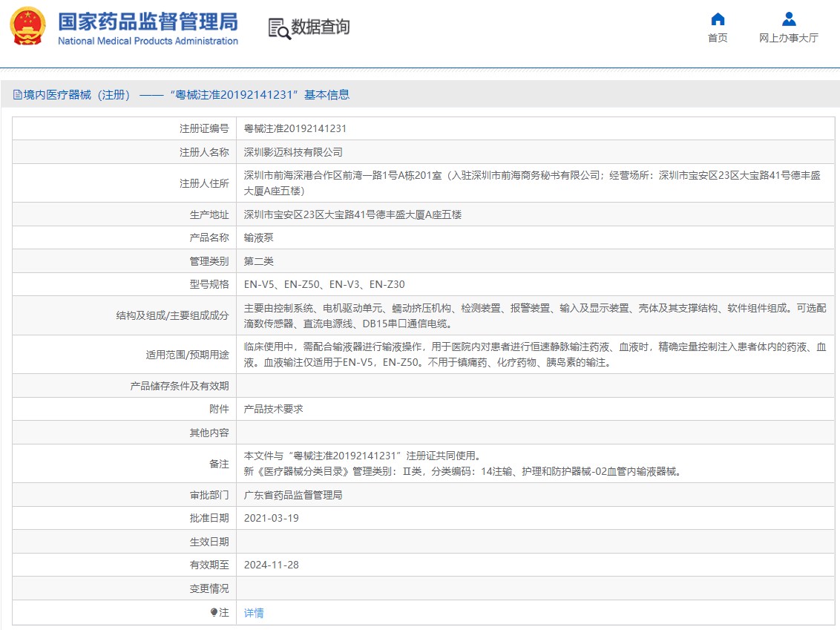Click the 注册证编号 label
Screen dimensions: 840x630
click(x=204, y=128)
